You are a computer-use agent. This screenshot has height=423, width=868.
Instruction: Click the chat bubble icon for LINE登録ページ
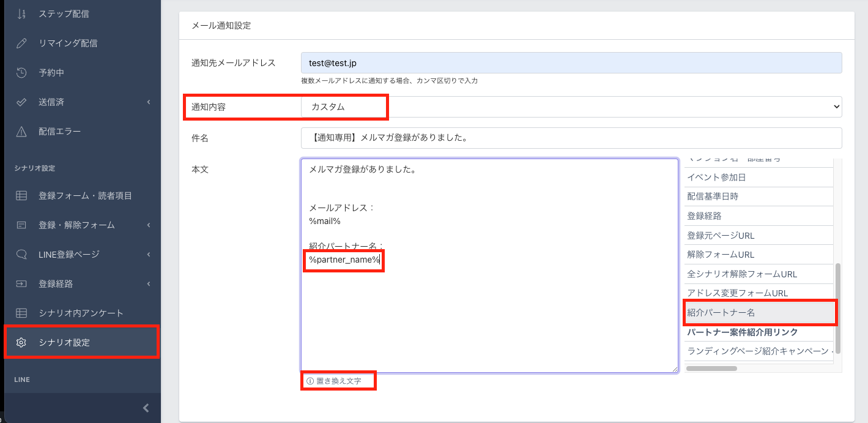[21, 254]
